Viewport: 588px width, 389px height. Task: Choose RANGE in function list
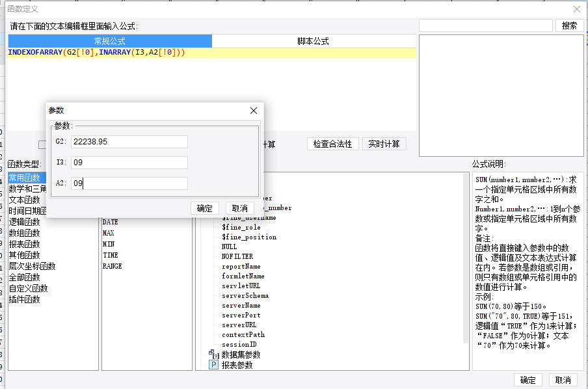112,266
